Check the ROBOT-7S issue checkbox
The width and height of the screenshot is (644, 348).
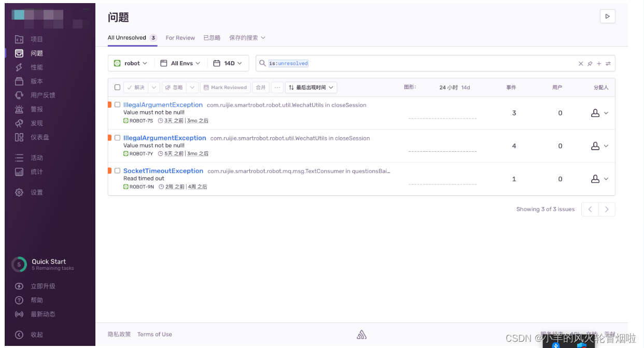point(117,105)
